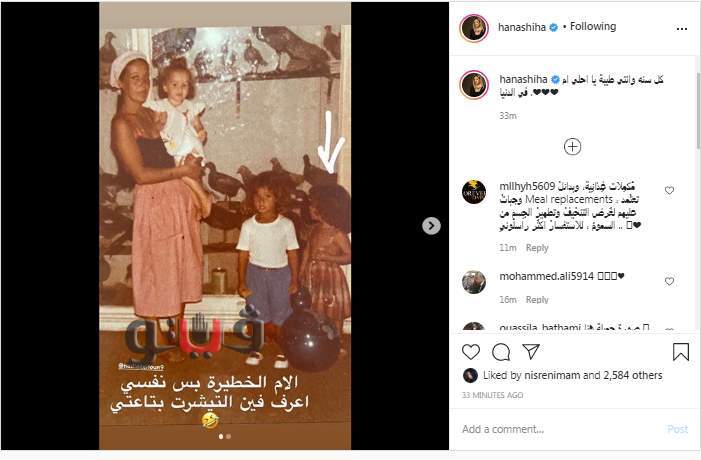View others who liked the post
The image size is (701, 460).
pos(633,376)
